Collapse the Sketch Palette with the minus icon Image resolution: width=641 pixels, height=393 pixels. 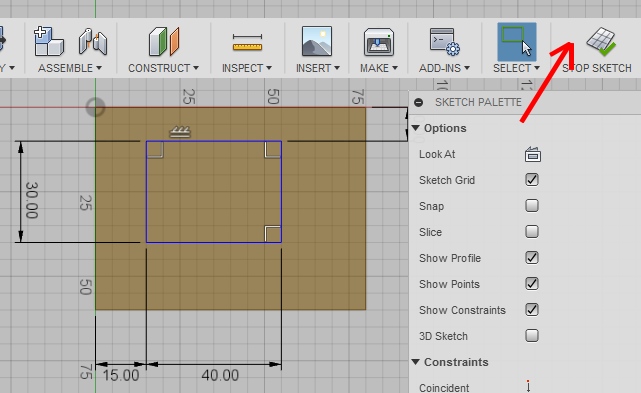418,102
